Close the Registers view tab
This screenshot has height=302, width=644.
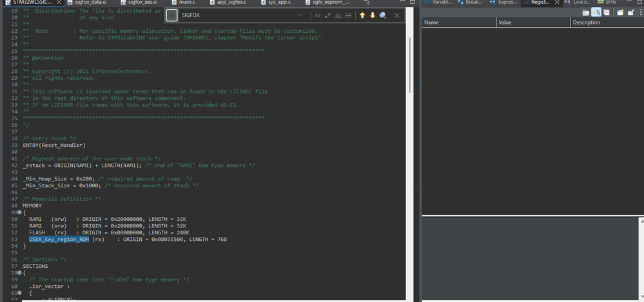tap(557, 3)
